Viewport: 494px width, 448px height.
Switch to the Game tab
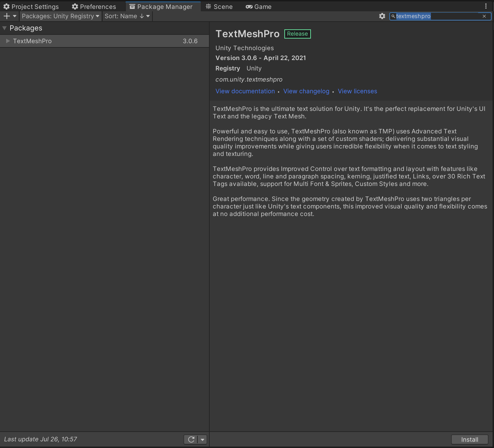pos(259,6)
